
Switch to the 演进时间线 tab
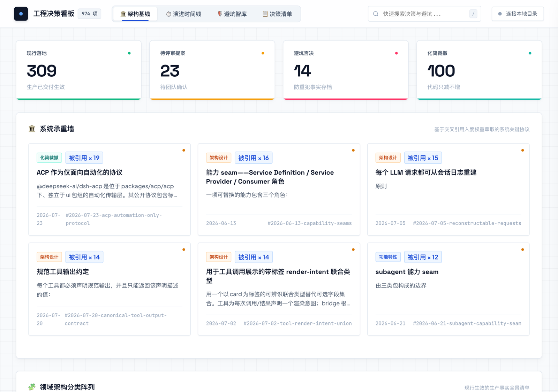(x=184, y=14)
